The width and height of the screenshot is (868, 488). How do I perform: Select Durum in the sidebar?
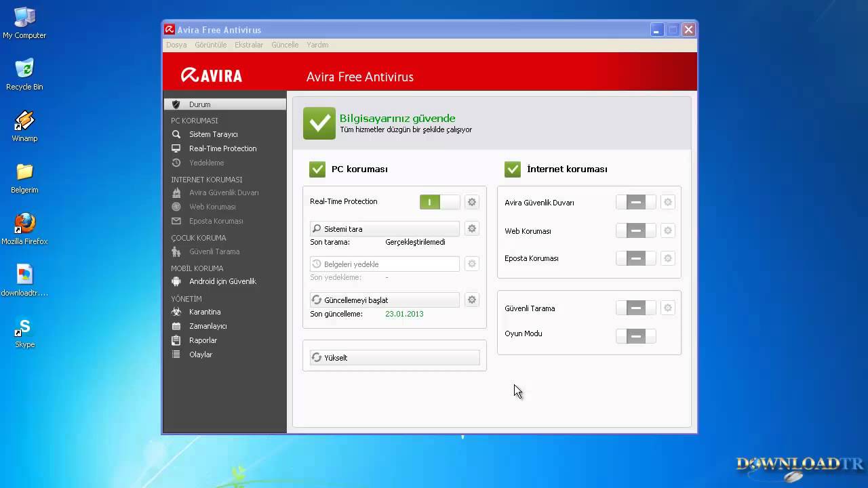click(225, 104)
